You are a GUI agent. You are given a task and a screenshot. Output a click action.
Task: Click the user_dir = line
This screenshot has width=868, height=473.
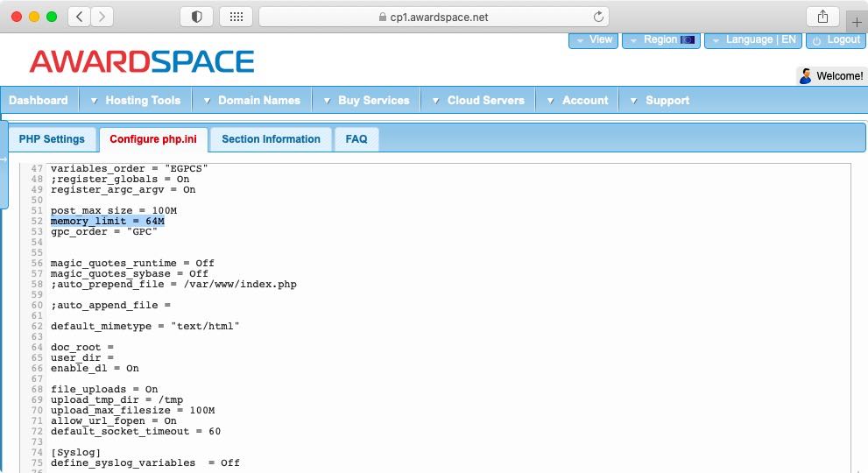82,357
